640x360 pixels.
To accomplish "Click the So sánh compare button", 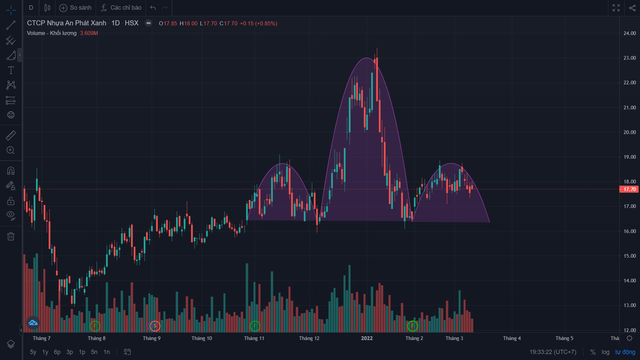I will 76,8.
